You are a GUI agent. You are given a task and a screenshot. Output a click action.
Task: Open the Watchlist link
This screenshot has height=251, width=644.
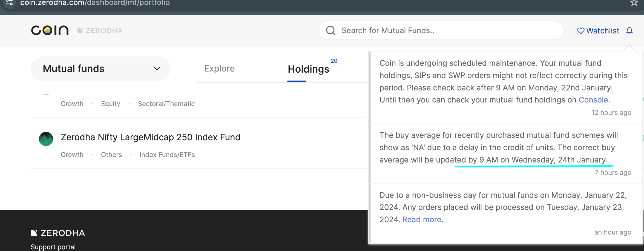pos(598,31)
